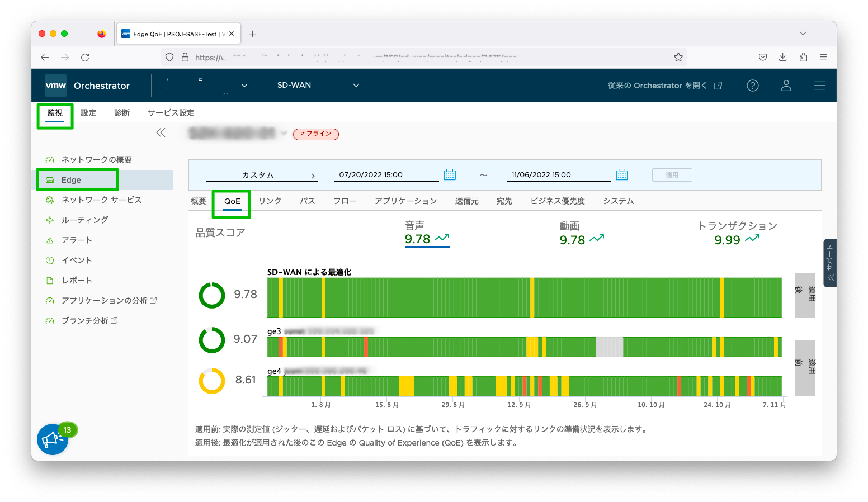Click the padlock icon in address bar
The height and width of the screenshot is (502, 868).
(x=185, y=57)
